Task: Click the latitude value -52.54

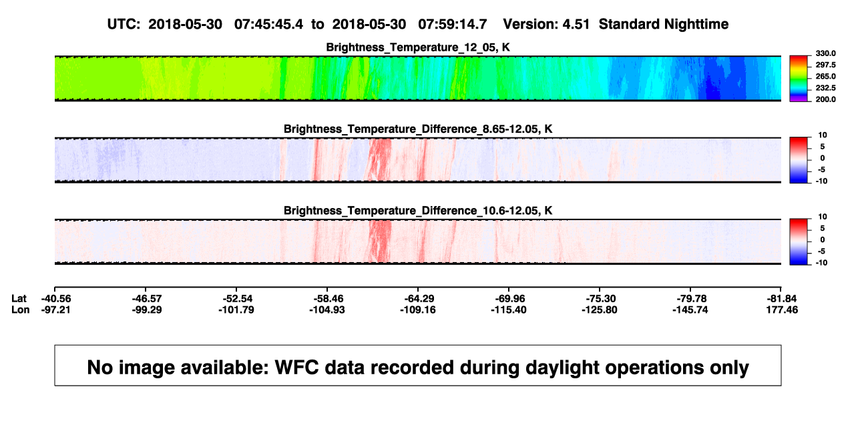Action: point(236,298)
